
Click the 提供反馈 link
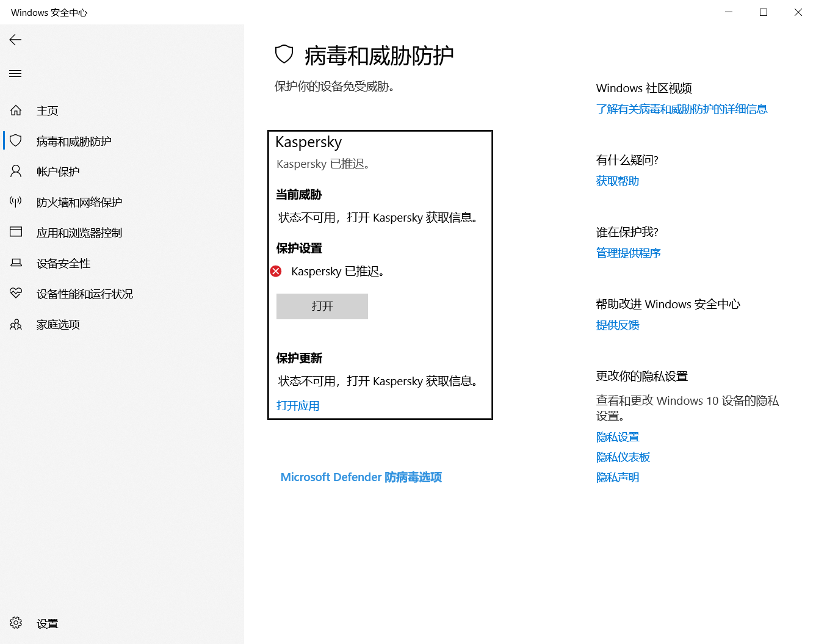(x=618, y=325)
